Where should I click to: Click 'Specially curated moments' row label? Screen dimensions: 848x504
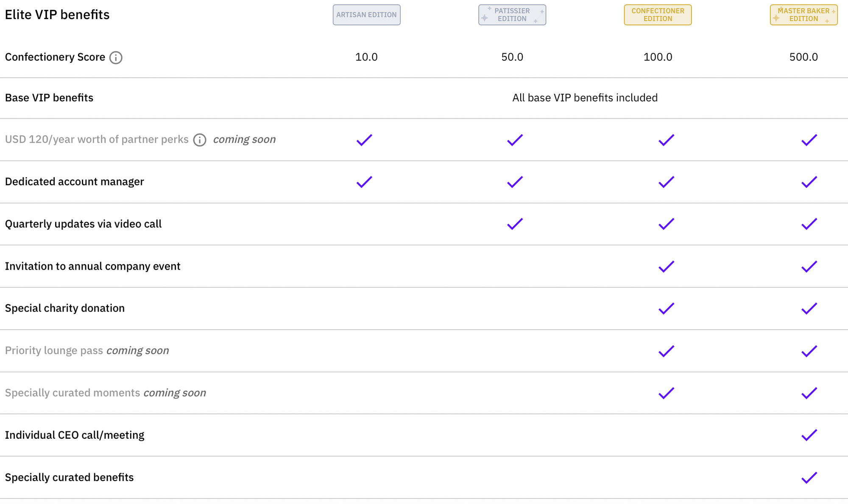(x=73, y=393)
